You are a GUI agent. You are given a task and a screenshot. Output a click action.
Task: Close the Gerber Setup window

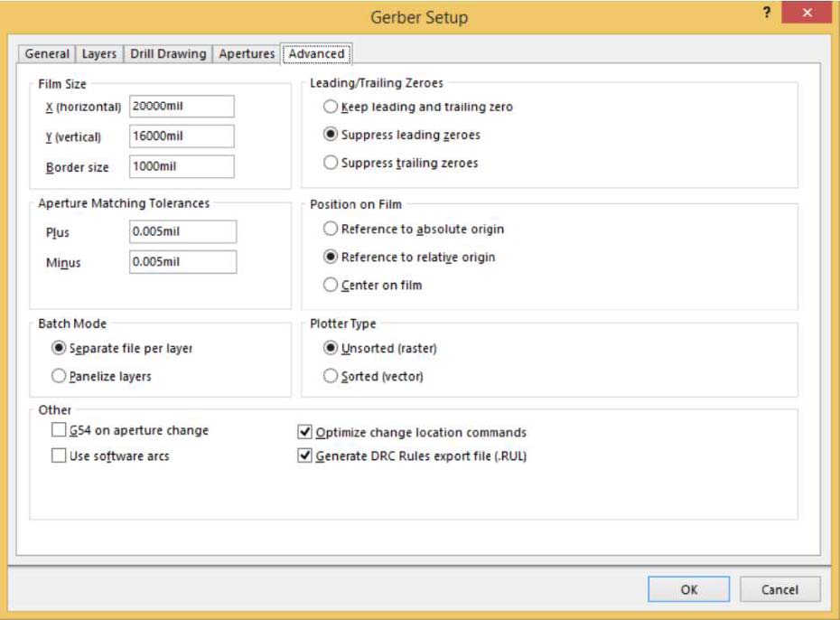tap(807, 13)
